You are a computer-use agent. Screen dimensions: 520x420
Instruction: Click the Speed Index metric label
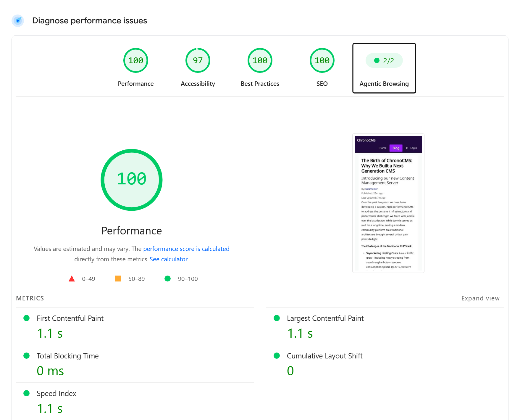[56, 393]
